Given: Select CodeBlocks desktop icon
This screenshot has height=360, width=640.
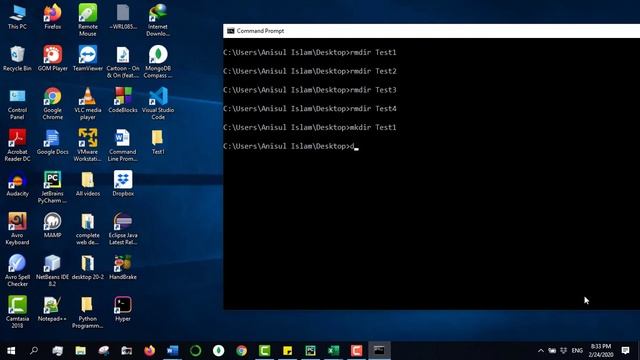Looking at the screenshot, I should click(123, 101).
